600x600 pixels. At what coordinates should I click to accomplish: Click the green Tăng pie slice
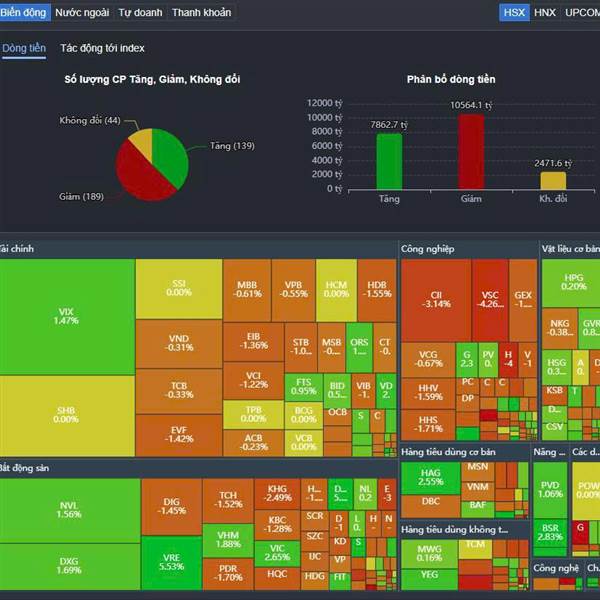click(x=171, y=157)
